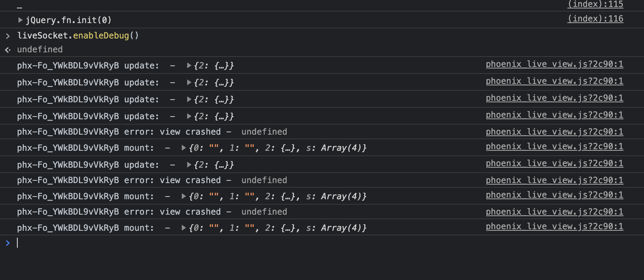Open phoenix_live_view.js link of last view crashed error

click(555, 212)
